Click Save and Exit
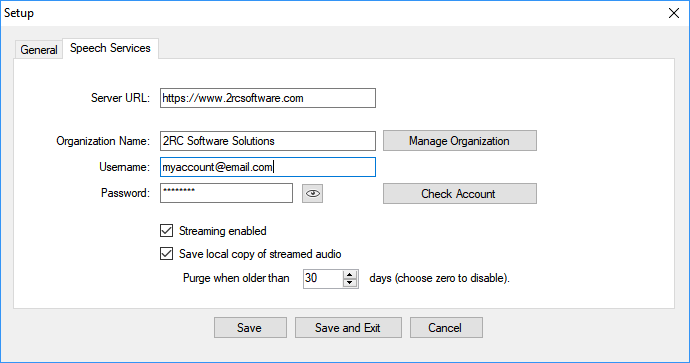 click(348, 328)
